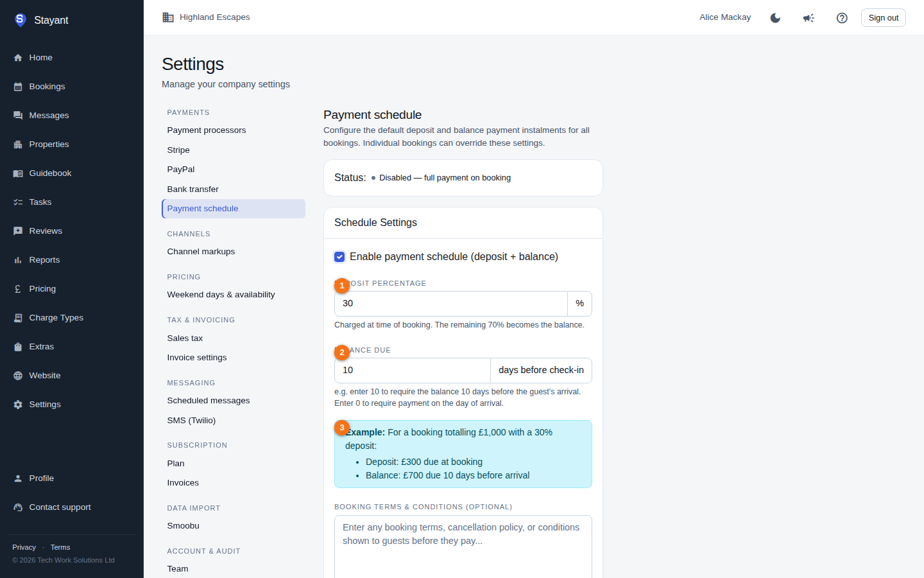Open SMS (Twilio) settings
Screen dimensions: 924x578
tap(234, 421)
